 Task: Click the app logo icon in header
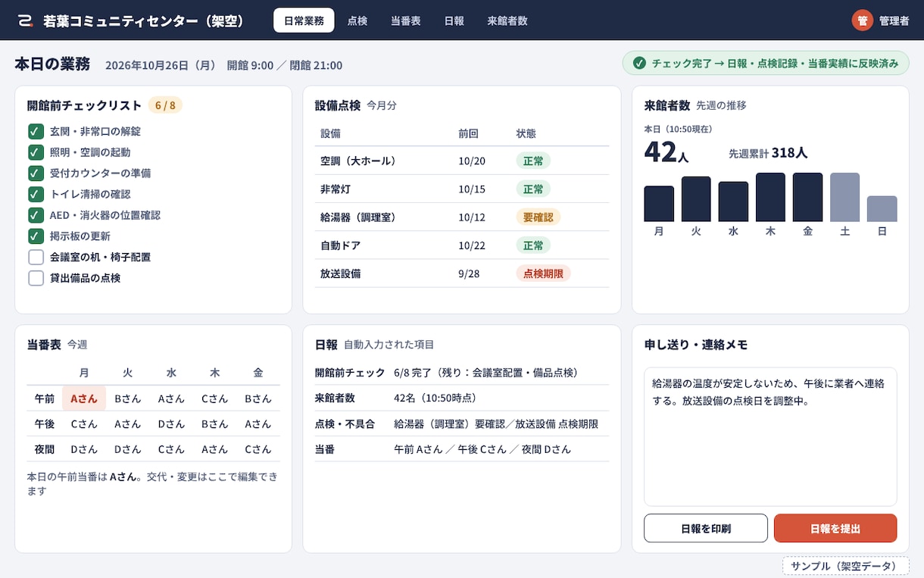26,20
